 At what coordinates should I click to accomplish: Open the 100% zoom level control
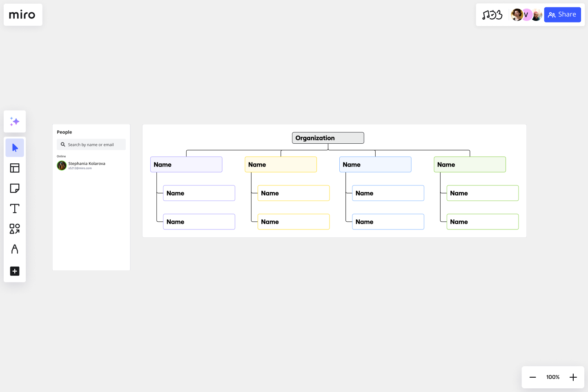pos(552,377)
